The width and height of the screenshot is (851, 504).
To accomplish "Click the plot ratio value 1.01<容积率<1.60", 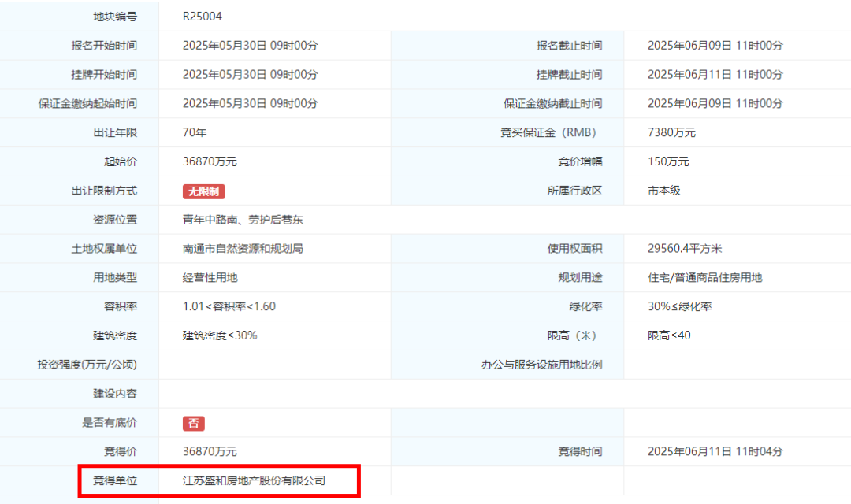I will click(x=229, y=306).
